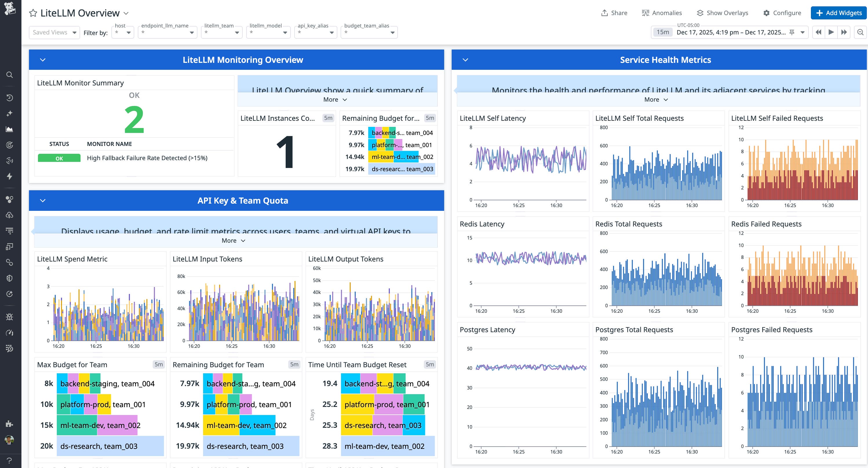
Task: Toggle Show Overlays on the dashboard
Action: (722, 12)
